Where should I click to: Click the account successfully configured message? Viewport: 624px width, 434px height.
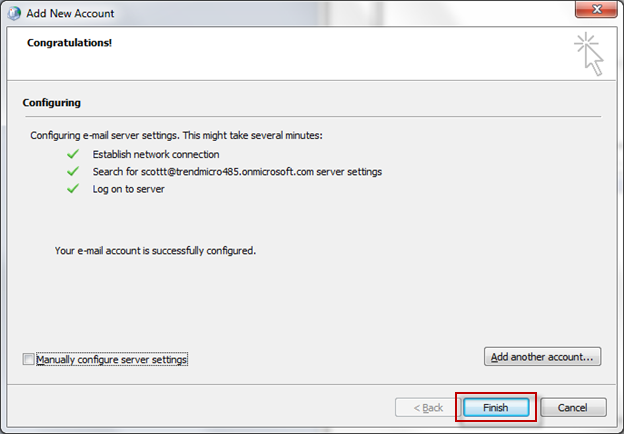(x=155, y=250)
